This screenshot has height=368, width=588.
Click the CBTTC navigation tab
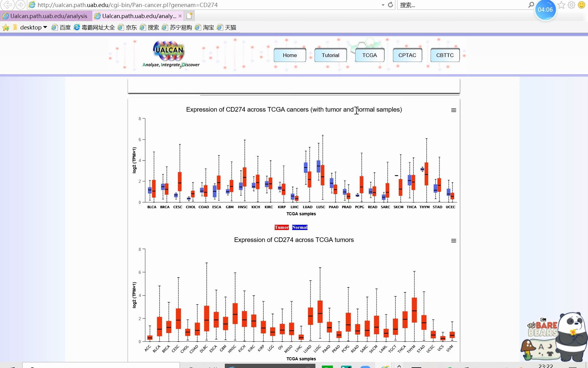point(444,55)
